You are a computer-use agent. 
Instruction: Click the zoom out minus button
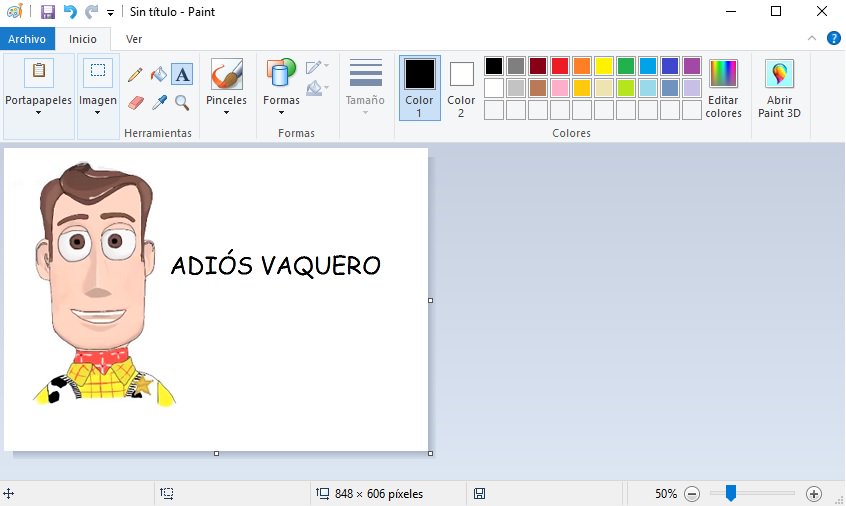[692, 493]
